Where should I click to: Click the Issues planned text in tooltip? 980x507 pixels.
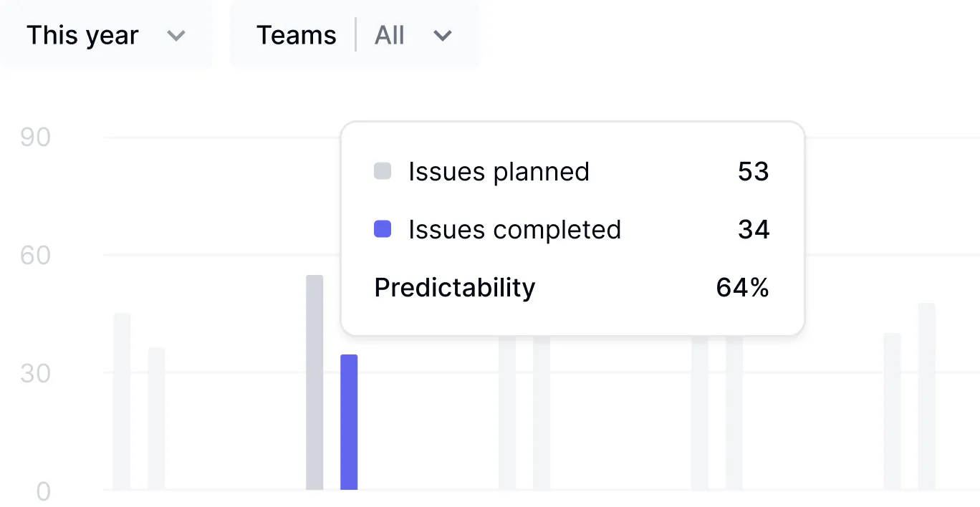[x=499, y=172]
